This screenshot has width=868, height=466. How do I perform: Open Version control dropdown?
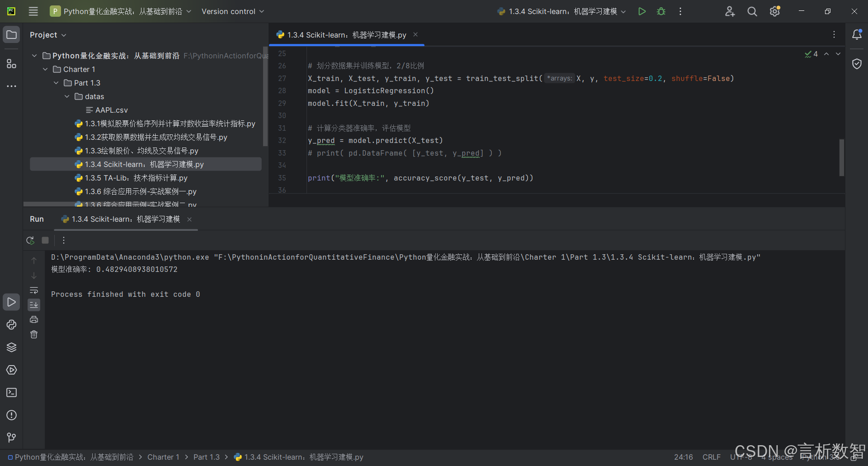point(232,11)
